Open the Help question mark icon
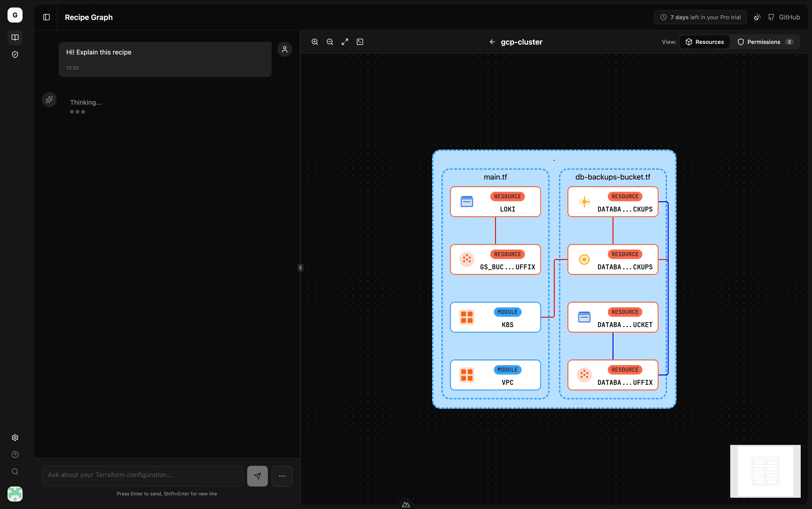Image resolution: width=812 pixels, height=509 pixels. pyautogui.click(x=15, y=455)
